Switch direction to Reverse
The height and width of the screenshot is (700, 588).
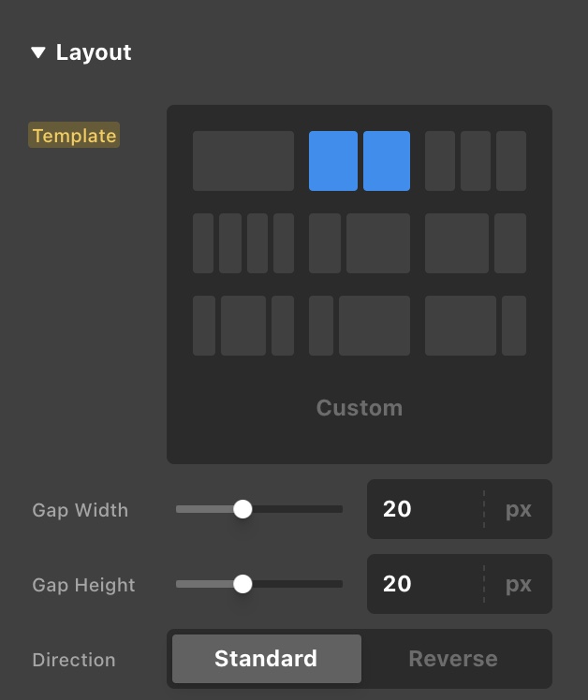point(453,659)
